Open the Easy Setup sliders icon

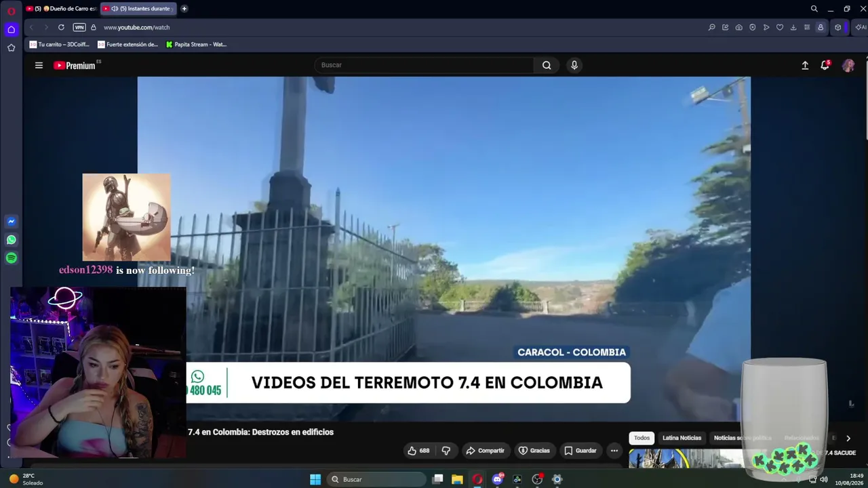[x=806, y=27]
